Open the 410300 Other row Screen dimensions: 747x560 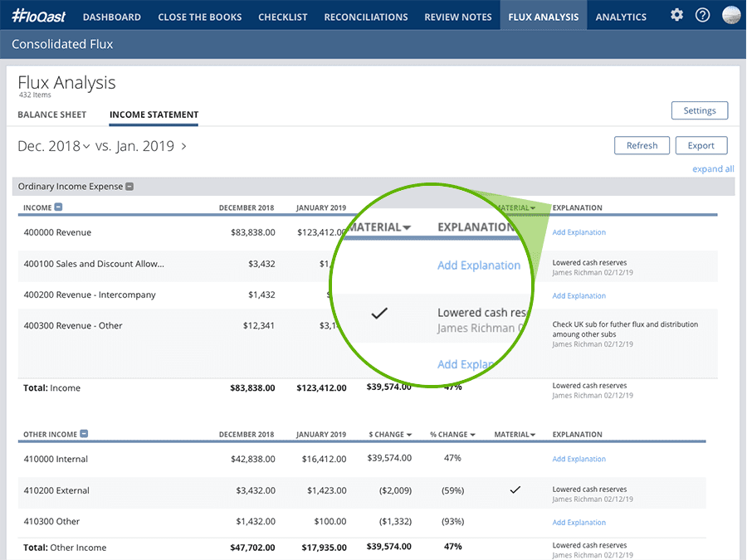[362, 522]
